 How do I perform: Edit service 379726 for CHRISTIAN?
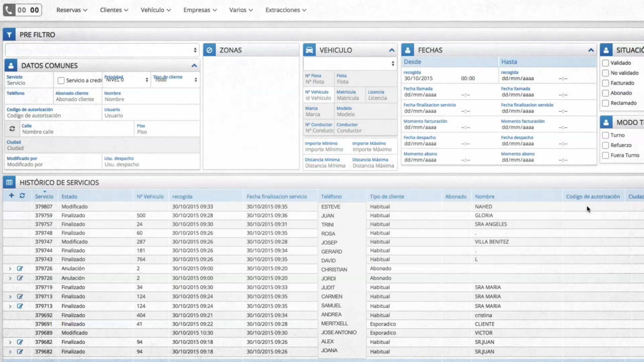[x=20, y=268]
